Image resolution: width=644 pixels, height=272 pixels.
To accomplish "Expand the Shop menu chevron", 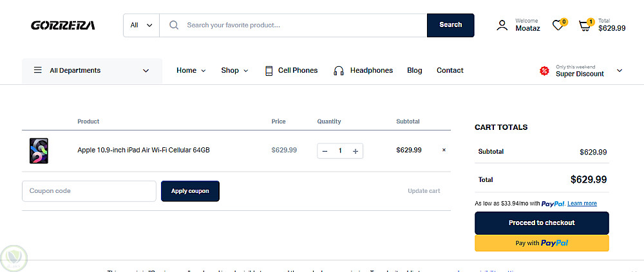I will [245, 71].
